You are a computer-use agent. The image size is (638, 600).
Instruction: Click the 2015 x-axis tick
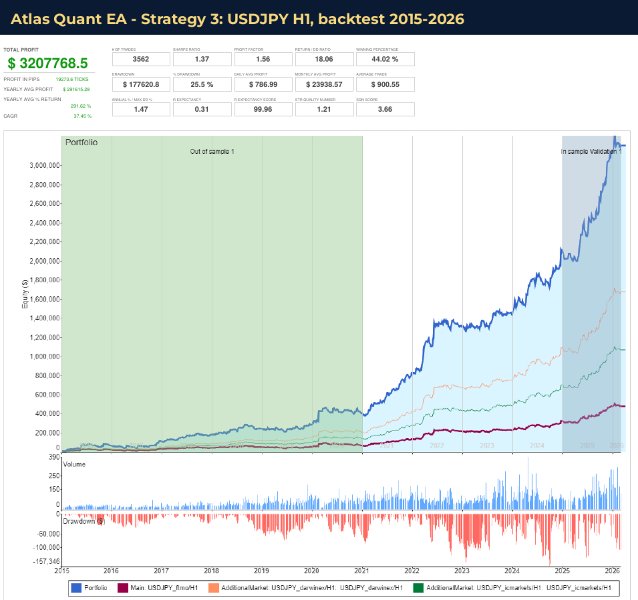pyautogui.click(x=61, y=571)
